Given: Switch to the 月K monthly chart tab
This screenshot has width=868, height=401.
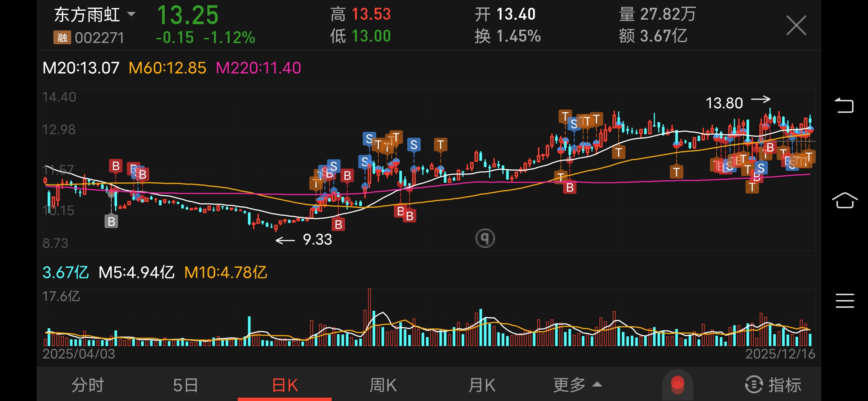Looking at the screenshot, I should (481, 385).
